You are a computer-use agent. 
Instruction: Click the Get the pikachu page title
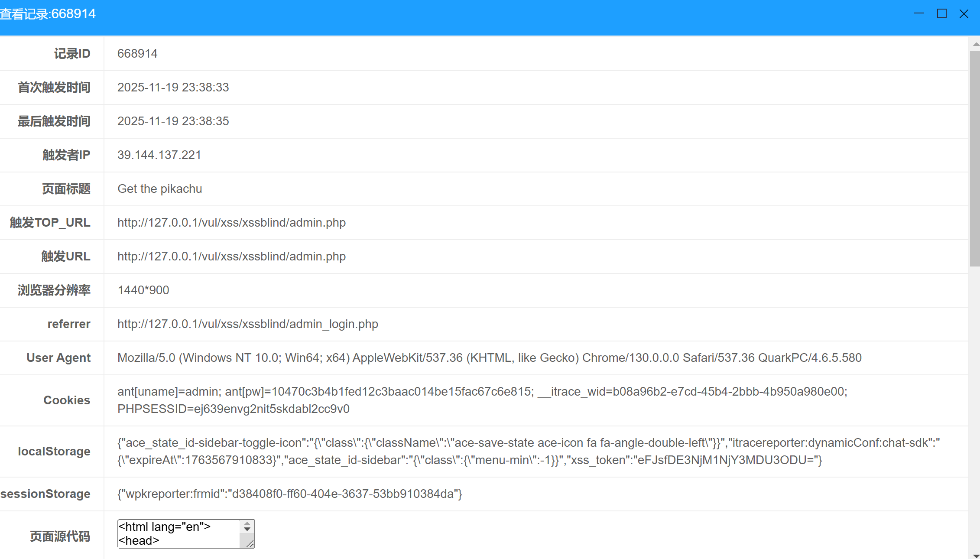pyautogui.click(x=159, y=189)
